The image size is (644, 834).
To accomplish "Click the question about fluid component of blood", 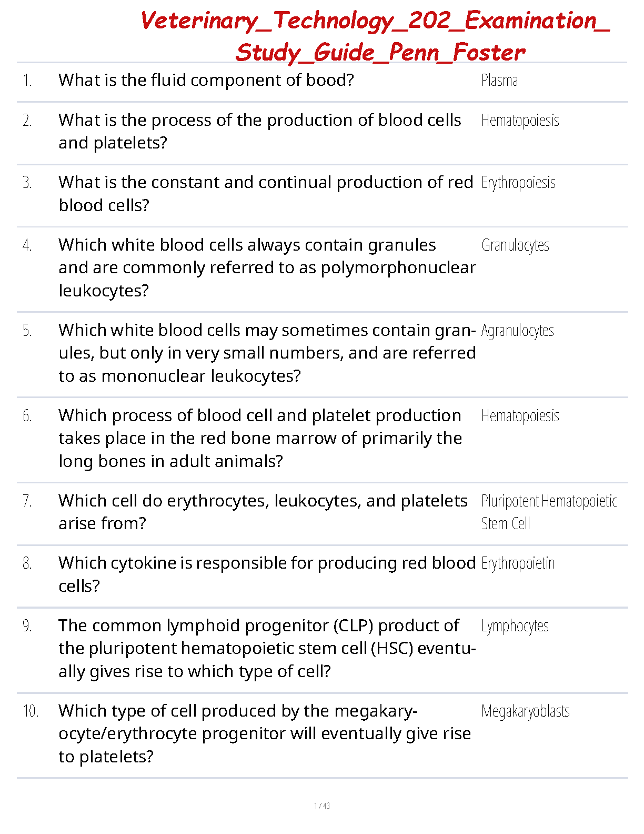I will [206, 80].
